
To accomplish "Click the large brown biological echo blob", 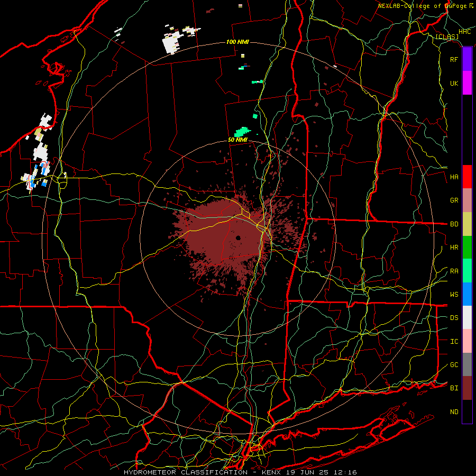I will 225,234.
